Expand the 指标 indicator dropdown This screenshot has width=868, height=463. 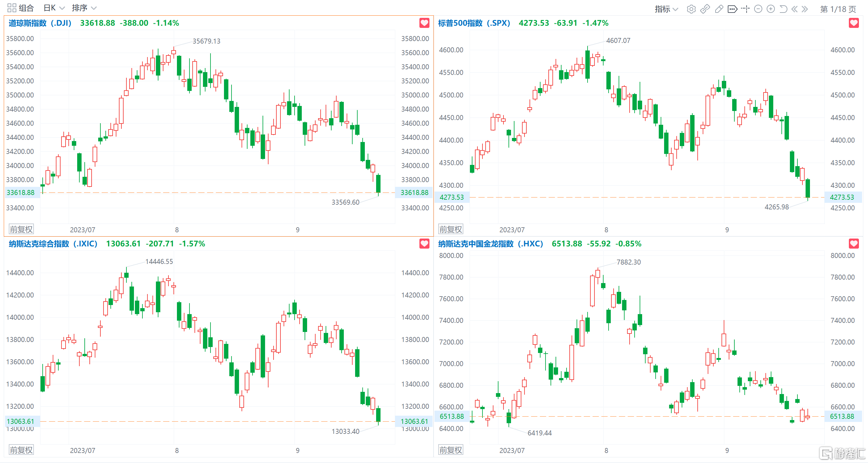666,9
